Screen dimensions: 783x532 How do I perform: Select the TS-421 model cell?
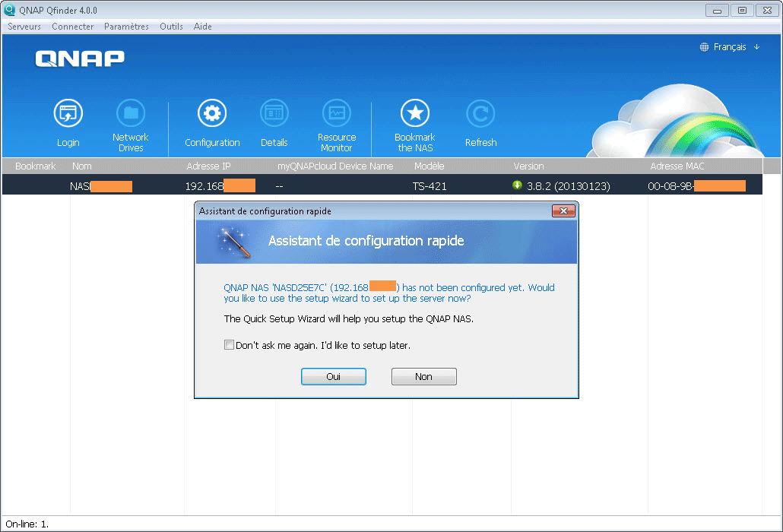(430, 186)
